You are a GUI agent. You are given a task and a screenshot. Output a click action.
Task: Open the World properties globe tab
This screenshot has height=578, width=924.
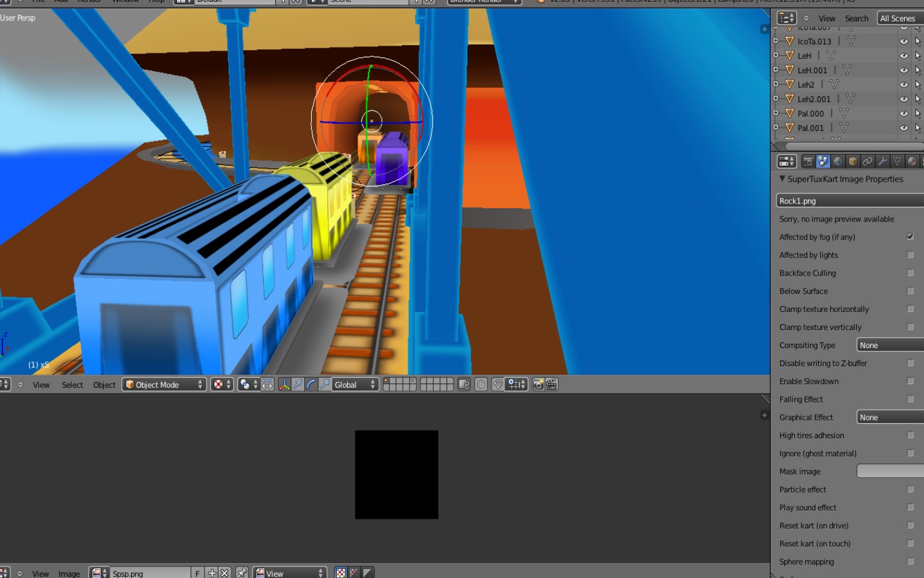837,161
